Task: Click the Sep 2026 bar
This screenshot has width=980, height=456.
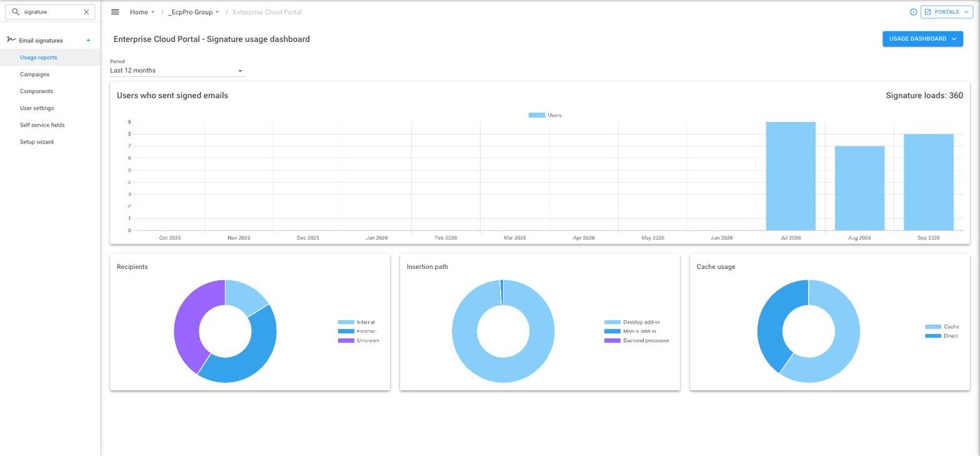Action: click(x=928, y=182)
